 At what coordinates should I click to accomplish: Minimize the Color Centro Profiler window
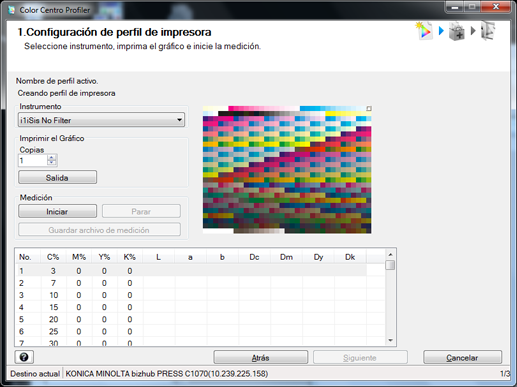coord(456,7)
